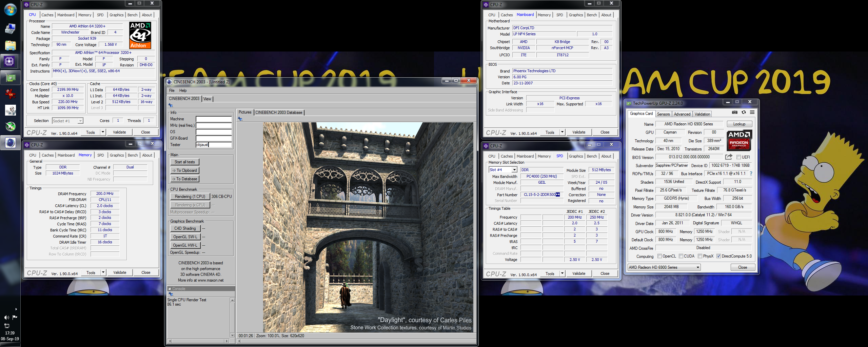Screen dimensions: 868x347
Task: Toggle the OpenCL checkbox
Action: pyautogui.click(x=659, y=256)
